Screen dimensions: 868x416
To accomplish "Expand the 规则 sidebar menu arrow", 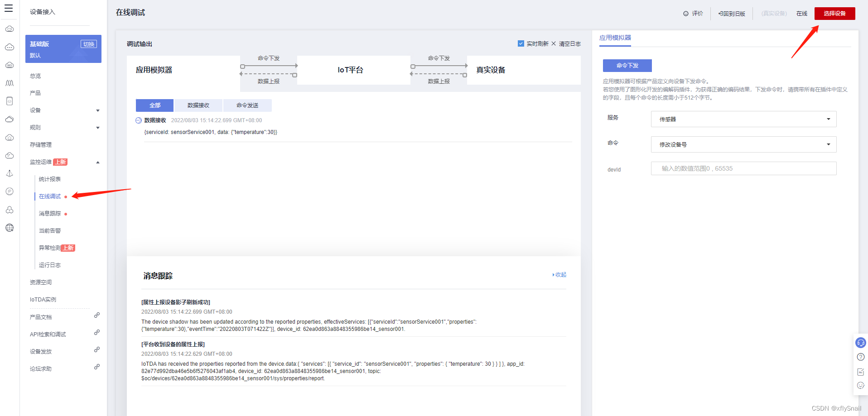I will pyautogui.click(x=98, y=128).
